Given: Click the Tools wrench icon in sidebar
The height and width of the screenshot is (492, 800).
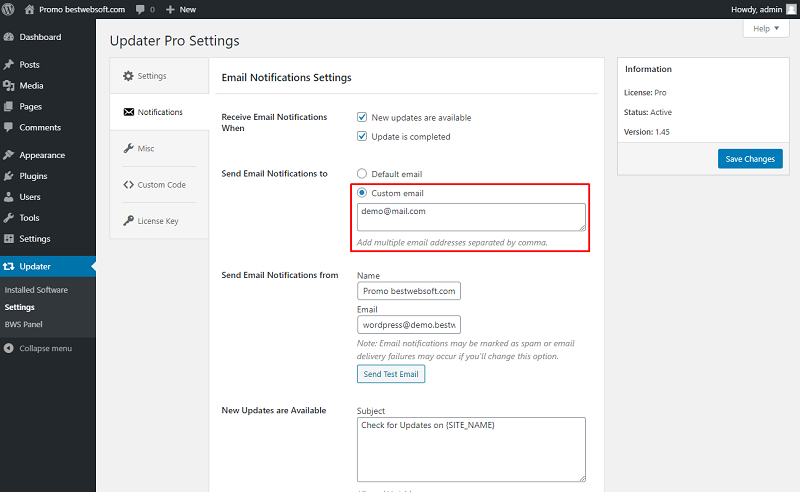Looking at the screenshot, I should tap(9, 218).
